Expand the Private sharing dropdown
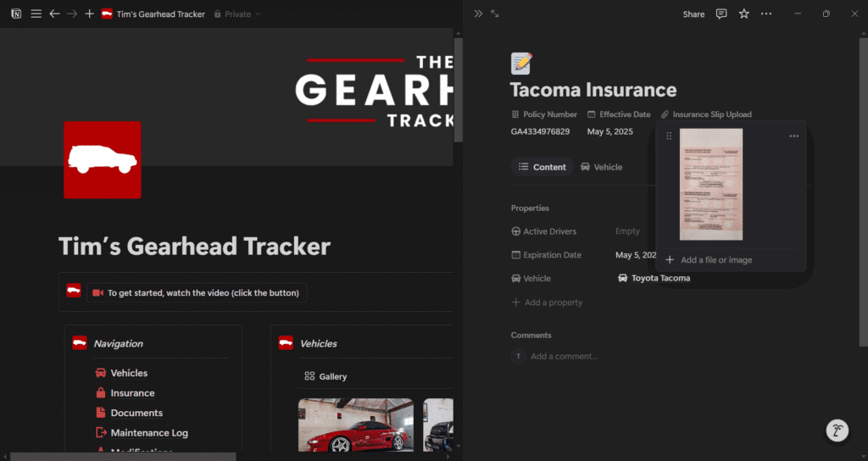Image resolution: width=868 pixels, height=461 pixels. click(237, 14)
